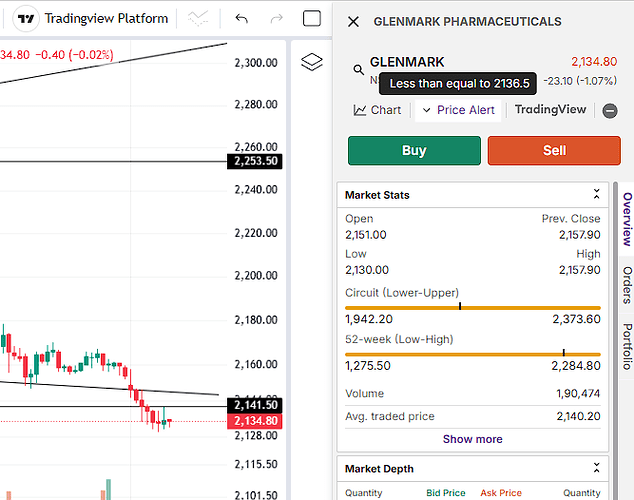Image resolution: width=634 pixels, height=500 pixels.
Task: Undo the last chart action
Action: pyautogui.click(x=242, y=19)
